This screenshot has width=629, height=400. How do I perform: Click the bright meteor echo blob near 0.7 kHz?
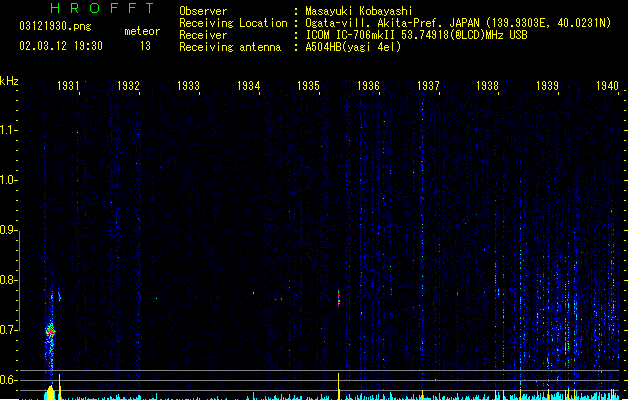(50, 331)
